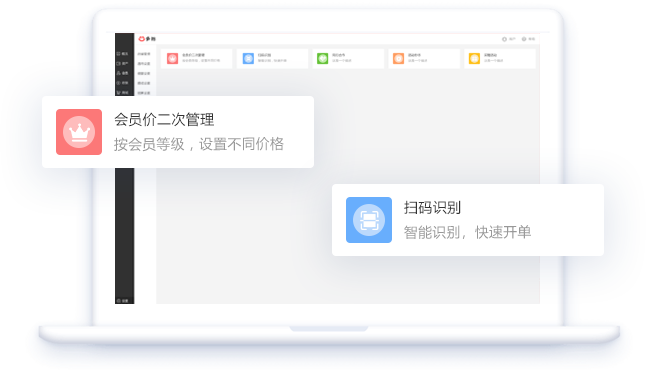Viewport: 646px width, 373px height.
Task: Open the fourth entry of the light submenu
Action: tap(144, 83)
